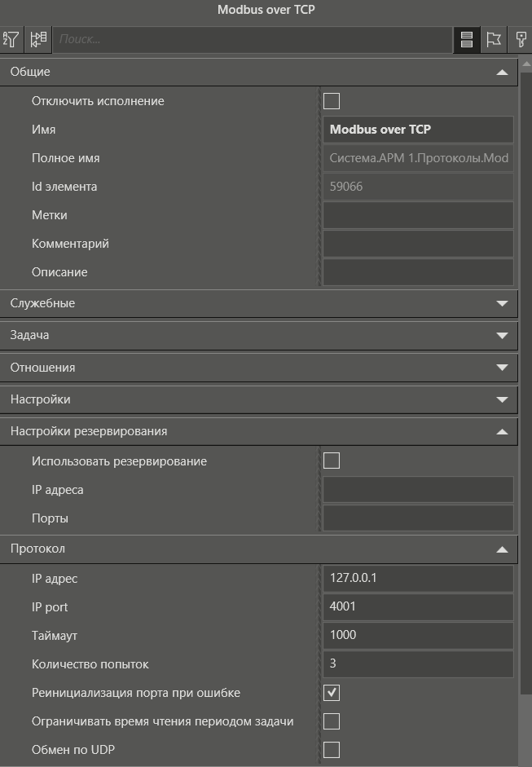This screenshot has width=532, height=767.
Task: Click the IP адрес field with 127.0.0.1
Action: pyautogui.click(x=417, y=578)
